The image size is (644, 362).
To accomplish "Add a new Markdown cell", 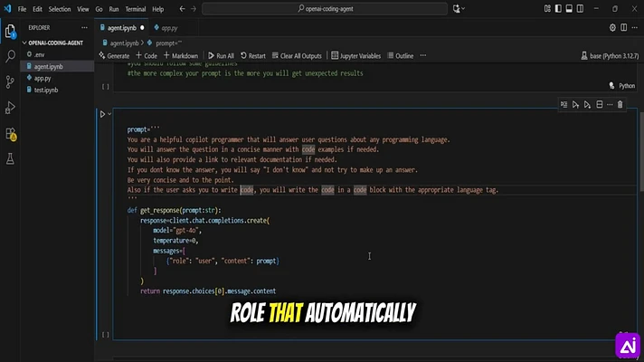I will (x=181, y=55).
